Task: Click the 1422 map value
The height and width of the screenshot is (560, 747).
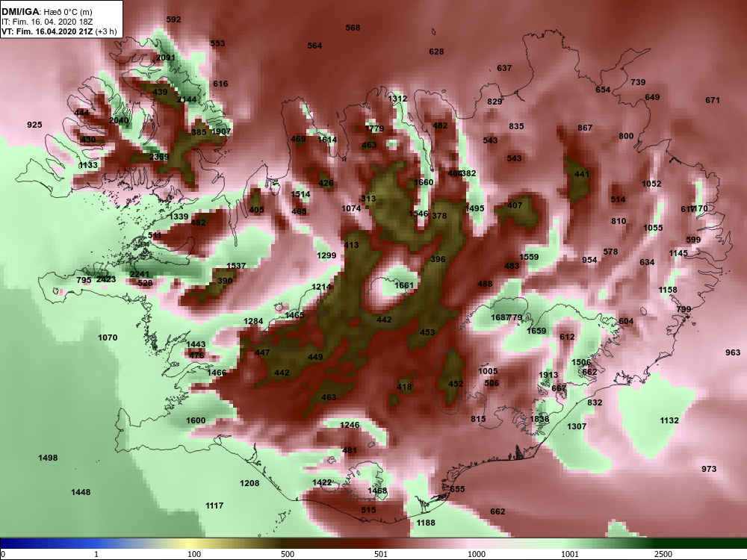Action: [x=322, y=482]
